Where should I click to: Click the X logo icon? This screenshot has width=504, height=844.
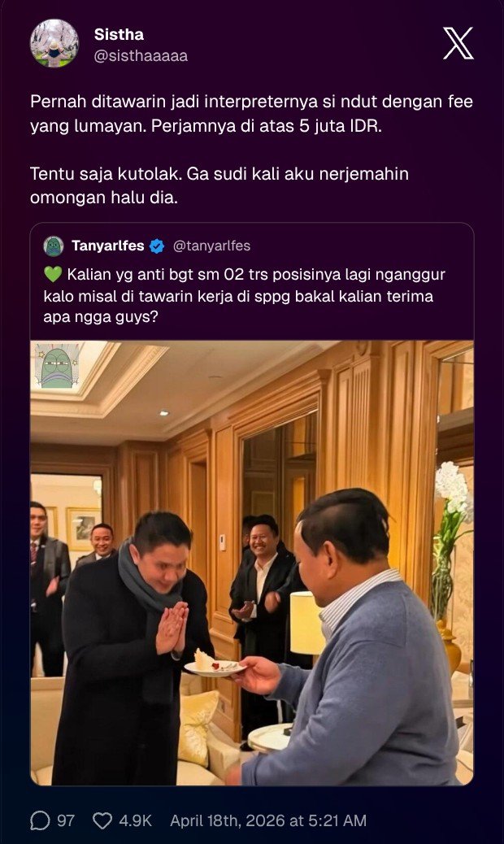tap(458, 43)
